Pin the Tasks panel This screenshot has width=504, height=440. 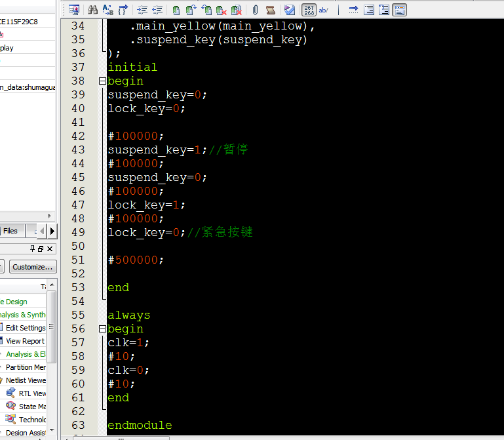point(32,249)
